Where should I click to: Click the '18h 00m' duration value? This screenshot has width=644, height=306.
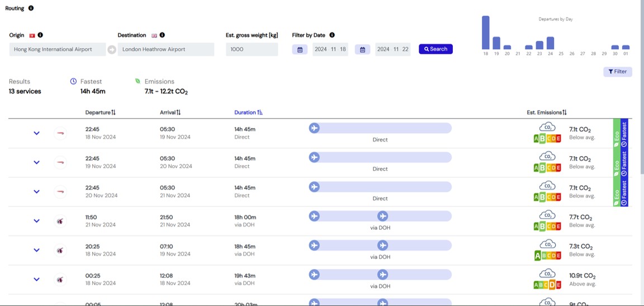click(245, 217)
